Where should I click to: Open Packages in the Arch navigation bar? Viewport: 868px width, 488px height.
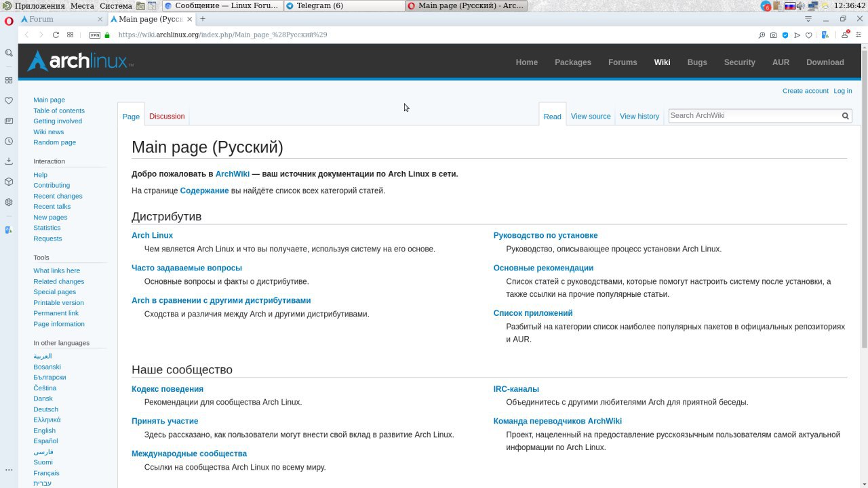click(573, 62)
